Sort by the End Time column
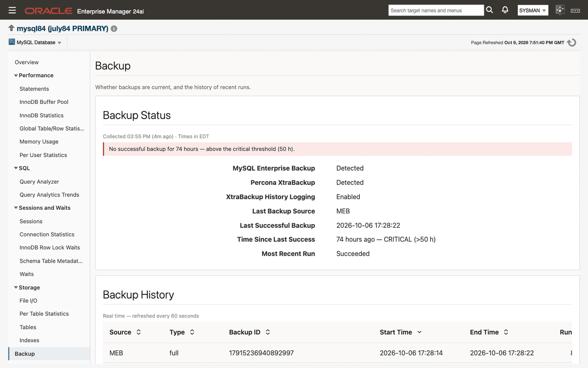The width and height of the screenshot is (588, 368). click(x=506, y=332)
